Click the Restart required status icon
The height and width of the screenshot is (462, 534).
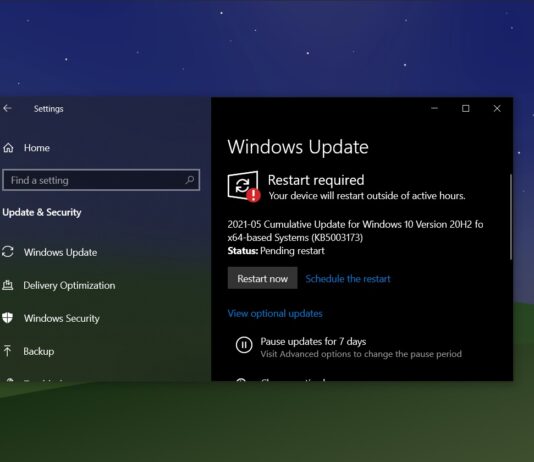point(244,186)
